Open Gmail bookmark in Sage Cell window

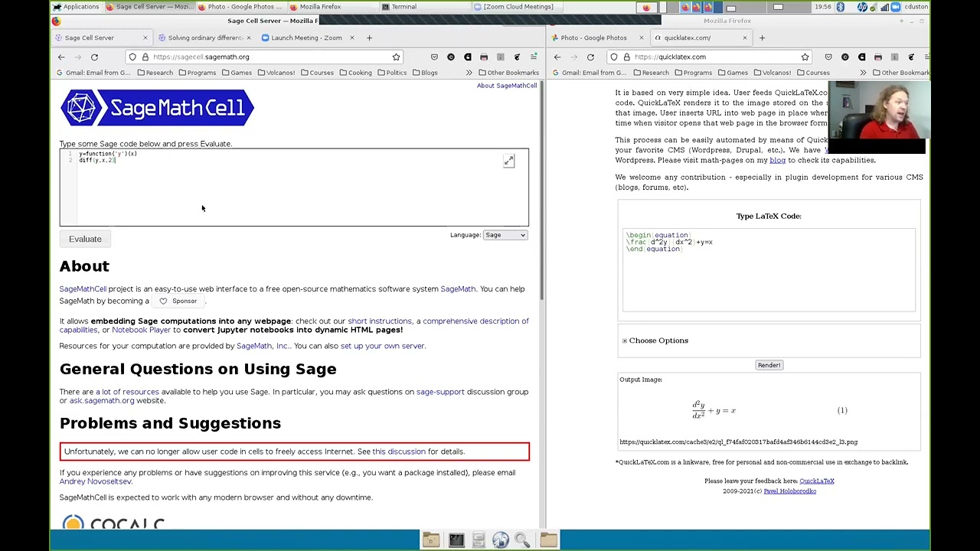coord(93,73)
